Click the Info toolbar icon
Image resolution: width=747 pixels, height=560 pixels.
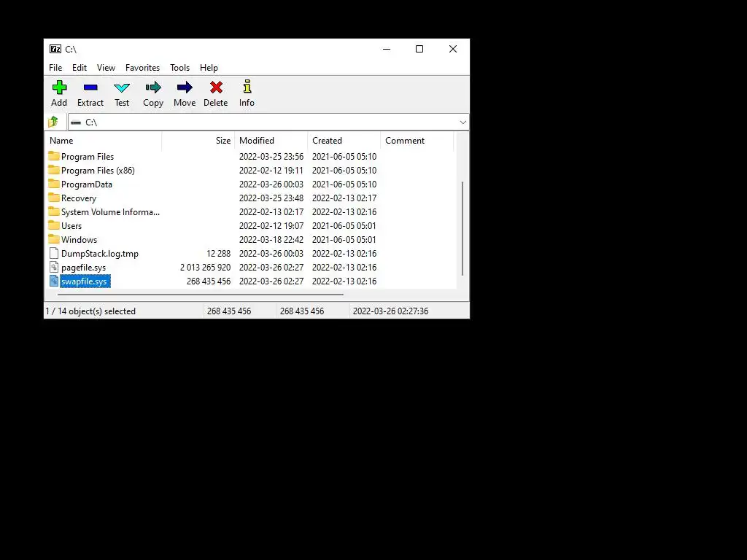[x=247, y=86]
